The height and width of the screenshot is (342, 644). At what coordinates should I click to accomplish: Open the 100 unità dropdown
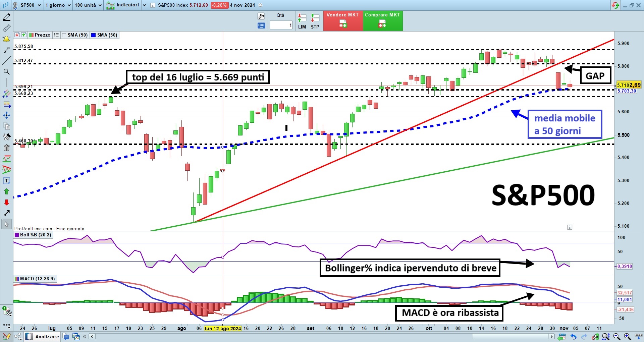click(88, 5)
